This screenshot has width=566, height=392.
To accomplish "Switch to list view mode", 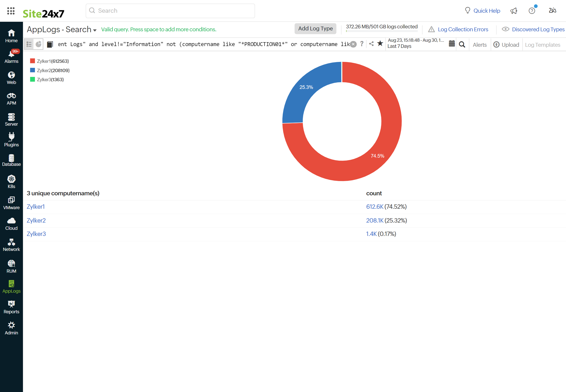I will tap(29, 44).
